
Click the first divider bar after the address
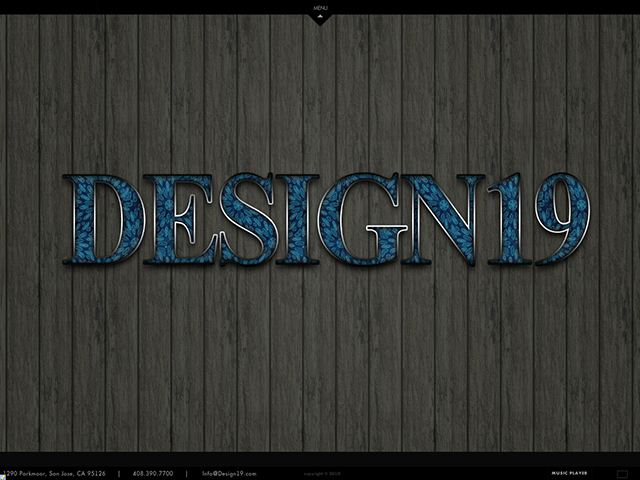[119, 473]
